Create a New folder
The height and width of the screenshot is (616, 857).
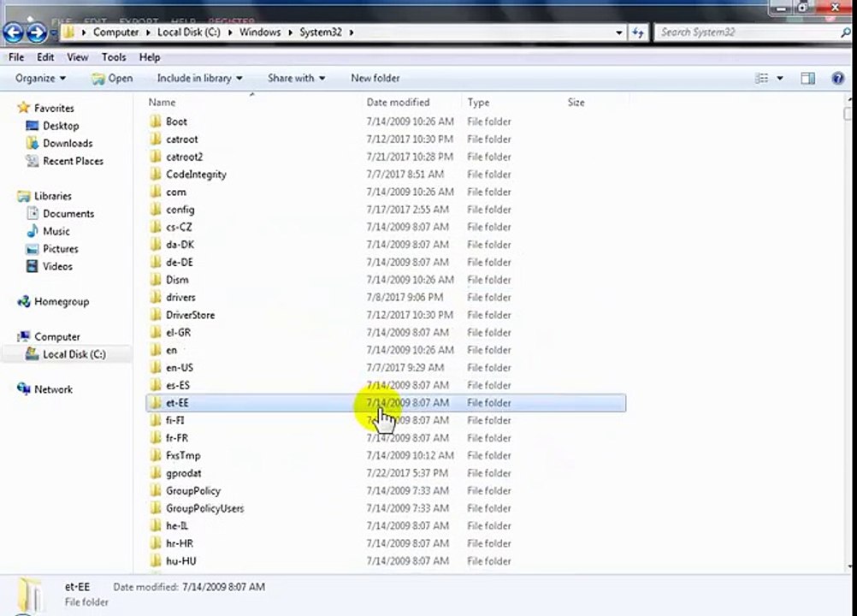click(x=375, y=78)
